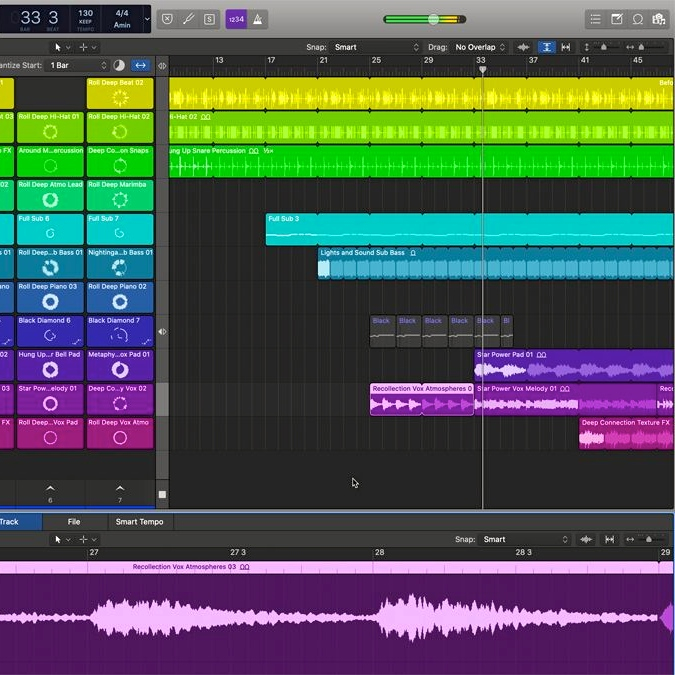Trigger the Black Diamond 6 cell
This screenshot has width=675, height=675.
click(x=50, y=331)
